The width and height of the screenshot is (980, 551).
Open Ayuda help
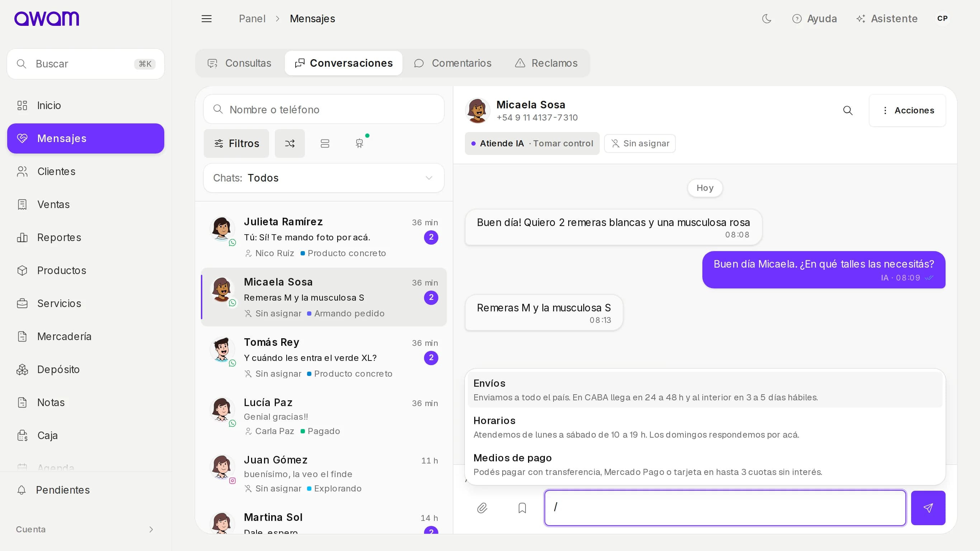point(815,19)
